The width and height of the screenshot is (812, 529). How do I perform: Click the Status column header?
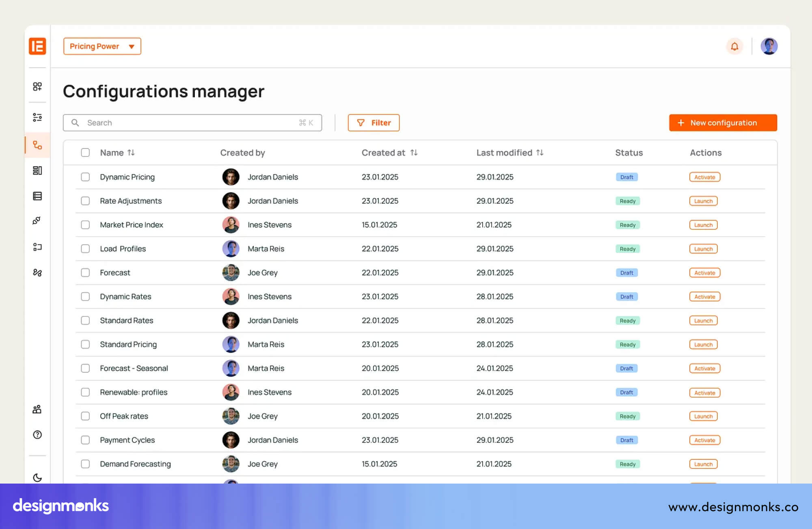tap(629, 153)
